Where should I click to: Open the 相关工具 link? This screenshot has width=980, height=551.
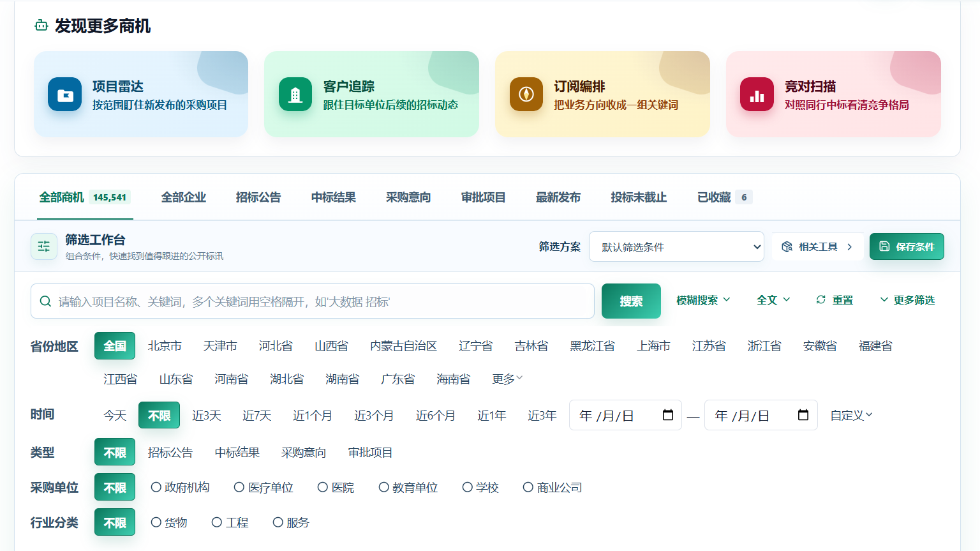tap(817, 246)
